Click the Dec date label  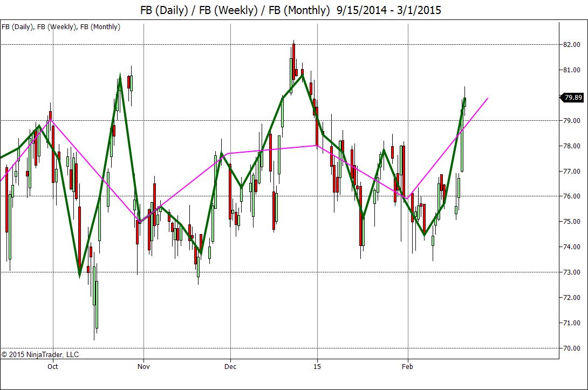[x=230, y=366]
